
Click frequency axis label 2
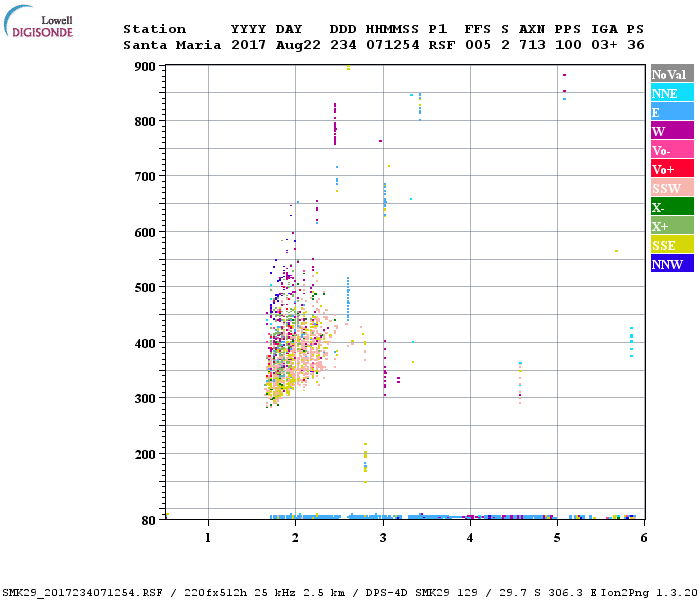[295, 538]
